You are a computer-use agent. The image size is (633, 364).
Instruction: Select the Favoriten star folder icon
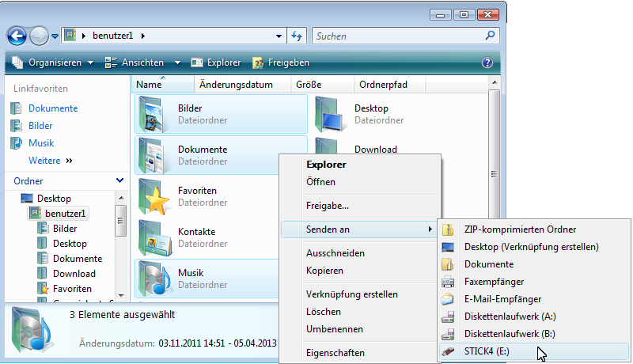pyautogui.click(x=153, y=197)
